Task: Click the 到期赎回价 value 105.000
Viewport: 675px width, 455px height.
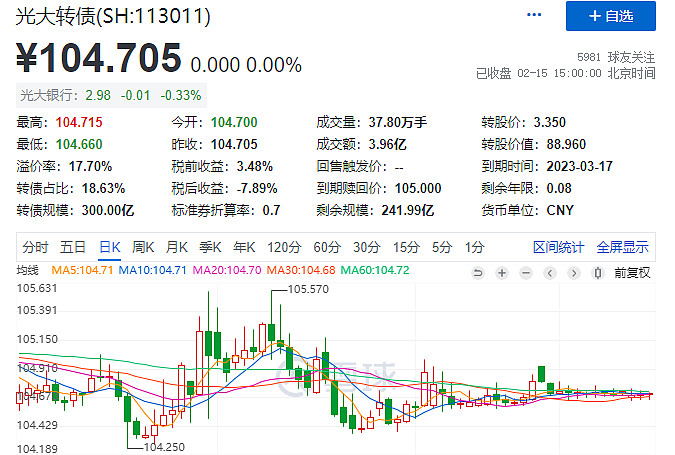Action: pyautogui.click(x=418, y=188)
